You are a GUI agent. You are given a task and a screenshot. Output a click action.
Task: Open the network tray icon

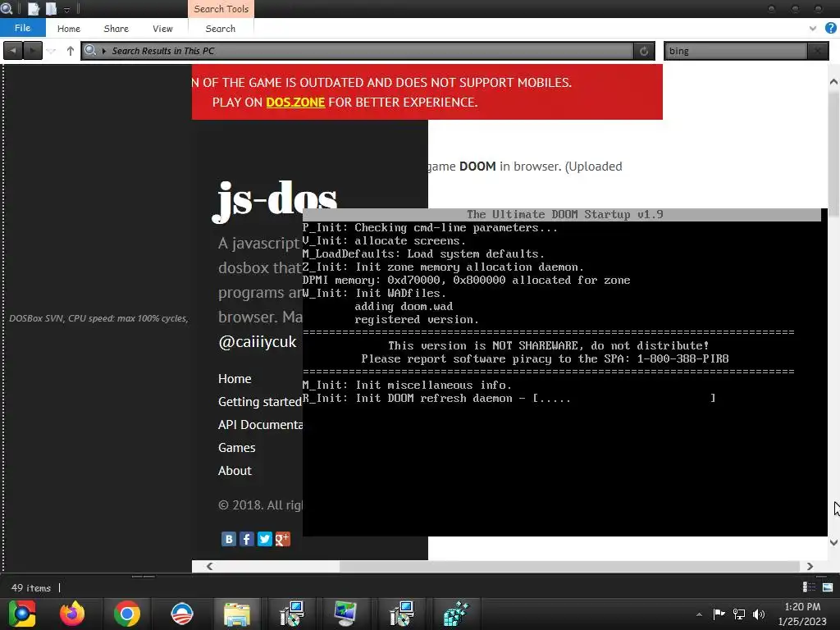739,614
